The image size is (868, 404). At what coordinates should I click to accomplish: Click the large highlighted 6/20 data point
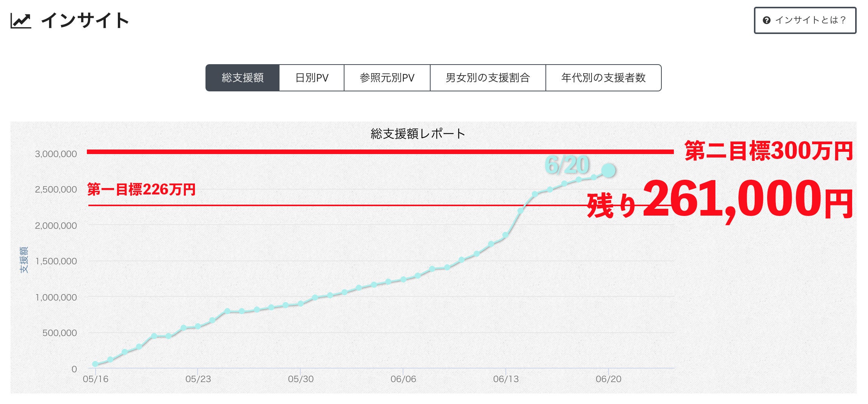608,170
